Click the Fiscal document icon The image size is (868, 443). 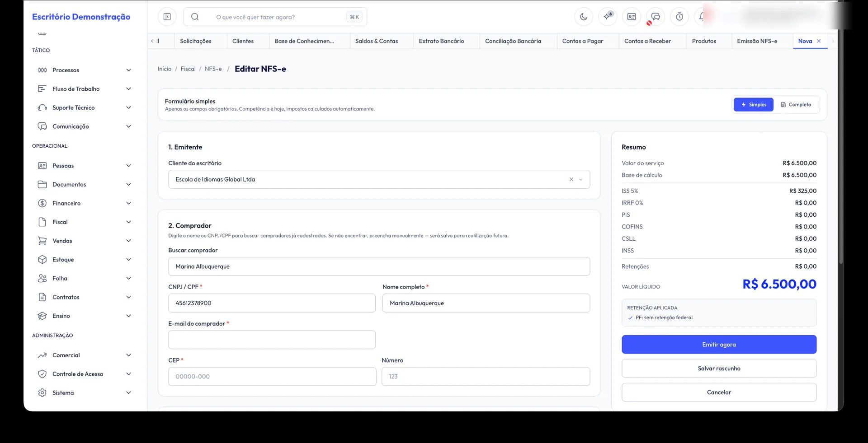click(42, 222)
